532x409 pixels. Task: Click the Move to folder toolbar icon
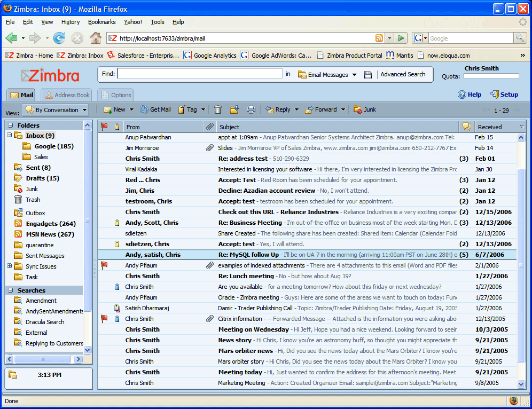point(234,109)
